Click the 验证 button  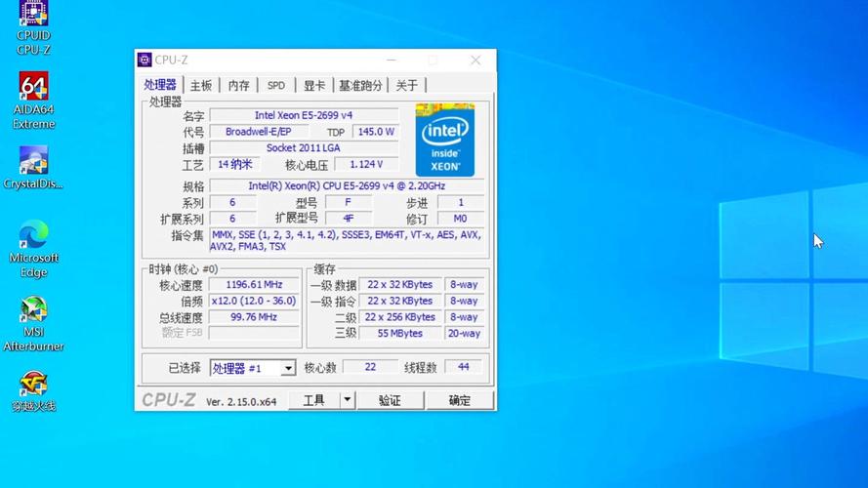[x=390, y=400]
